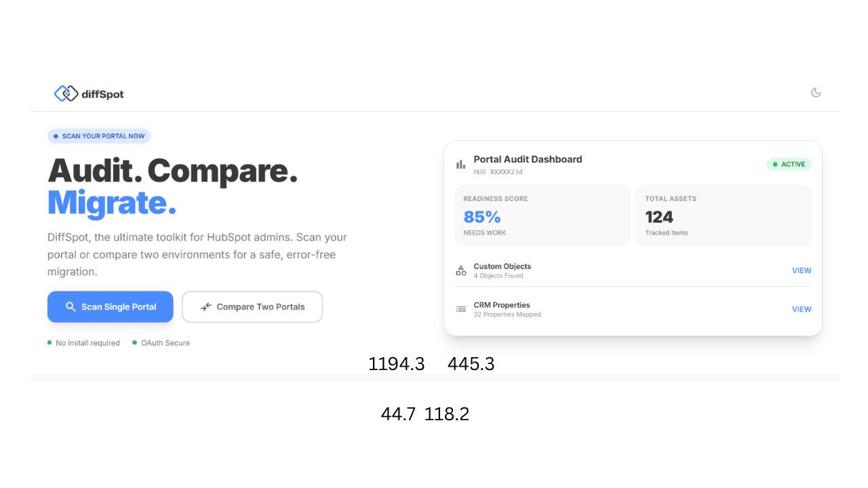Click the green ACTIVE status badge
Viewport: 868px width, 488px height.
point(789,164)
